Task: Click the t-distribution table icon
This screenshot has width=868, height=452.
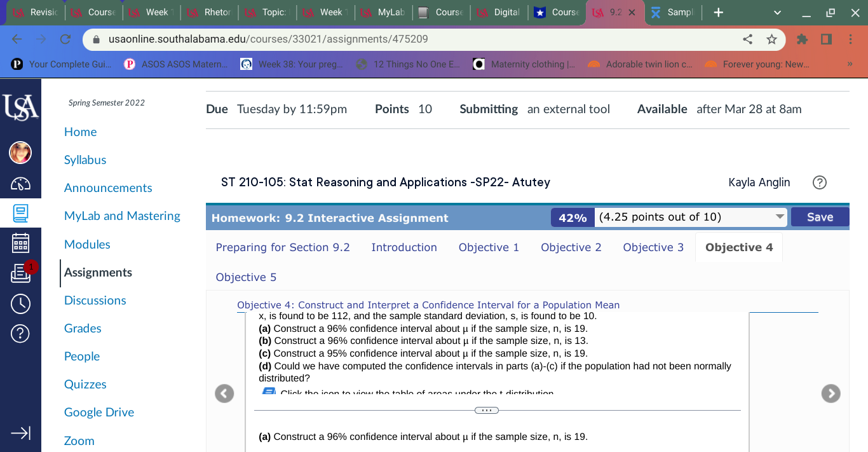Action: coord(269,392)
